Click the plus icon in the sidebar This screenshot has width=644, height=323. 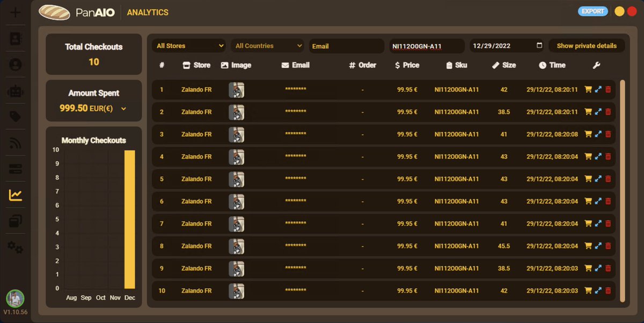(x=16, y=12)
